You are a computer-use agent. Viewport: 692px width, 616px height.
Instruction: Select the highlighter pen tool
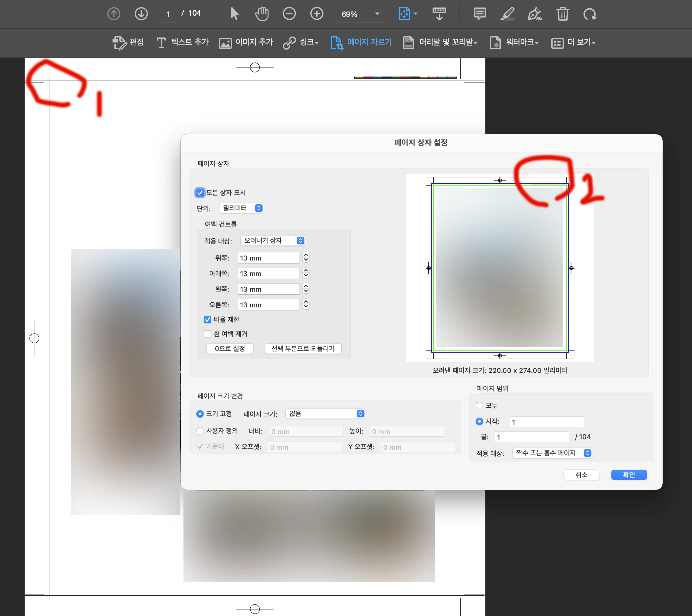coord(507,14)
